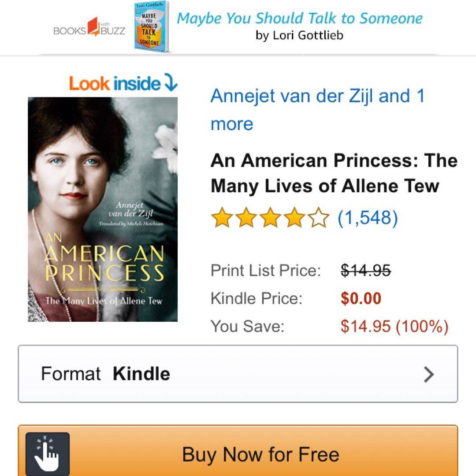Open author link Annejet van der Zijl

tap(293, 96)
